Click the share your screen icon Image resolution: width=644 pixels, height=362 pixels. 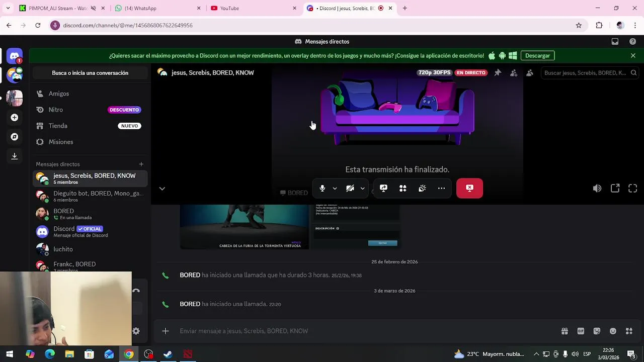click(x=383, y=188)
